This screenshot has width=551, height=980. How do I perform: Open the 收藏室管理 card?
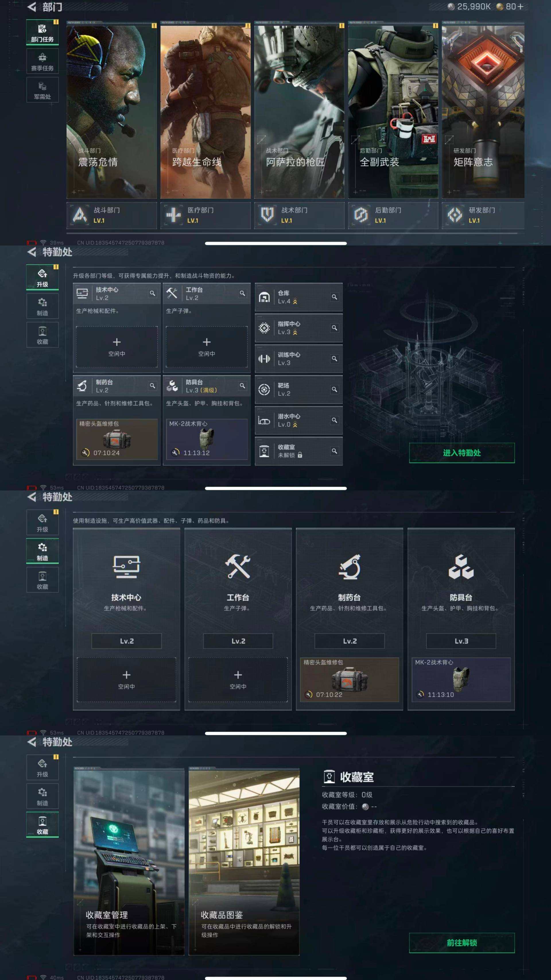[x=129, y=862]
